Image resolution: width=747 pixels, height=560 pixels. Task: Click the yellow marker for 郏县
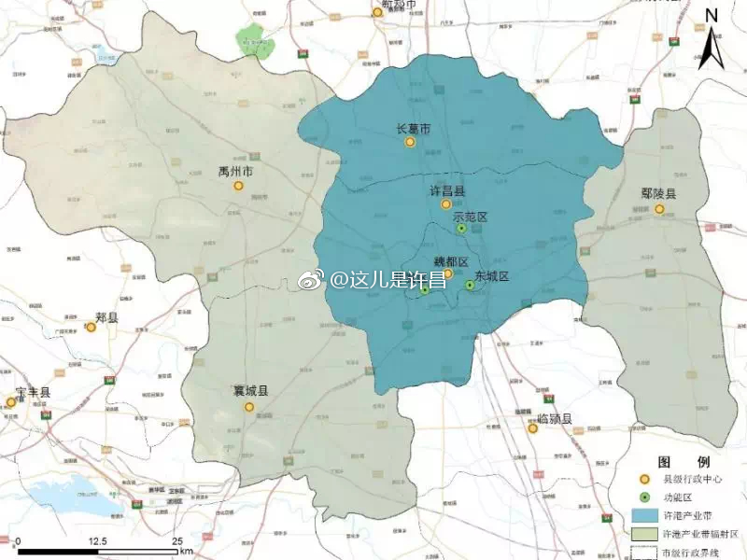[x=91, y=328]
